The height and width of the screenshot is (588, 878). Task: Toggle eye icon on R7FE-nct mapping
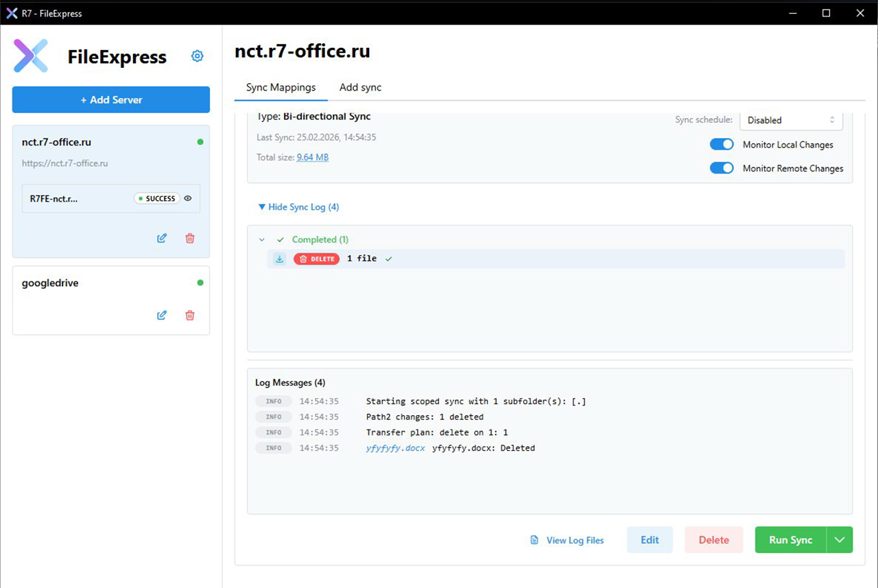tap(188, 198)
